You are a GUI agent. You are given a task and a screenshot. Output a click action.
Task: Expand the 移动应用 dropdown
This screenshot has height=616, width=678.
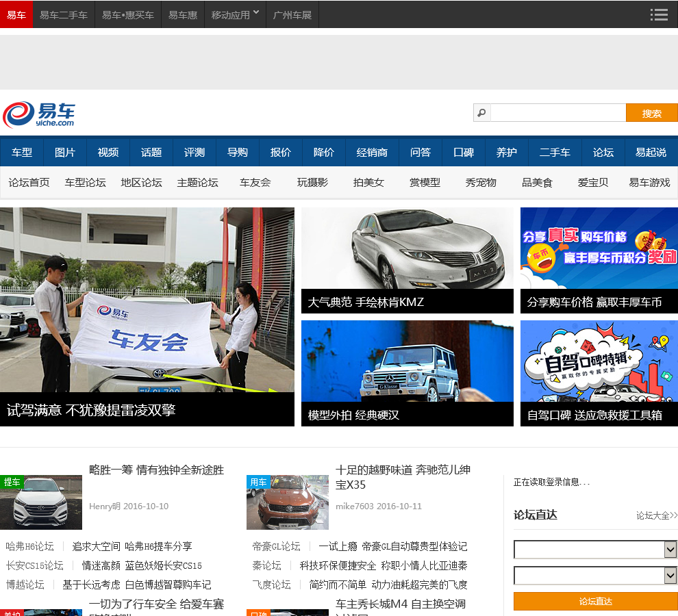click(235, 14)
